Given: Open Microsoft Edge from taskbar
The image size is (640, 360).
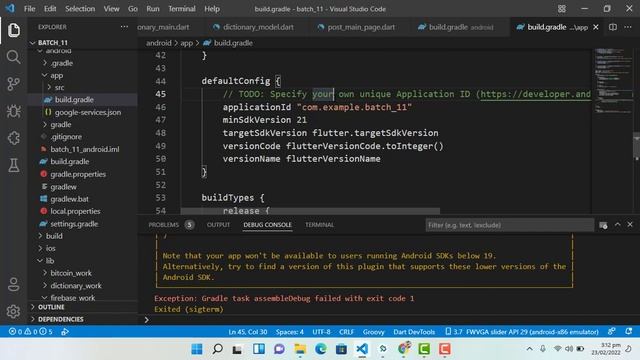Looking at the screenshot, I should pos(321,349).
